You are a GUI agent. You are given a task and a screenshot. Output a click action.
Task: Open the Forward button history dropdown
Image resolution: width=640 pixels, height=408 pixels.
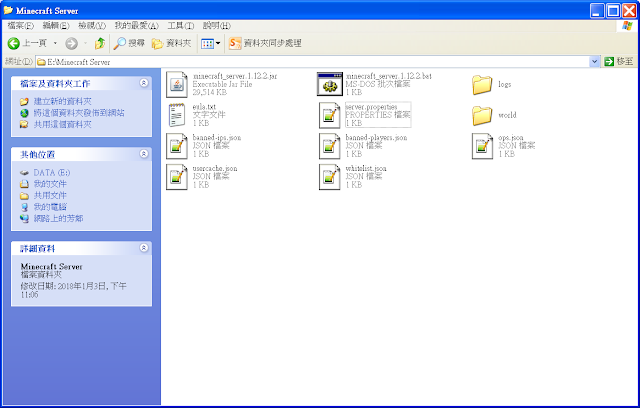[x=85, y=43]
